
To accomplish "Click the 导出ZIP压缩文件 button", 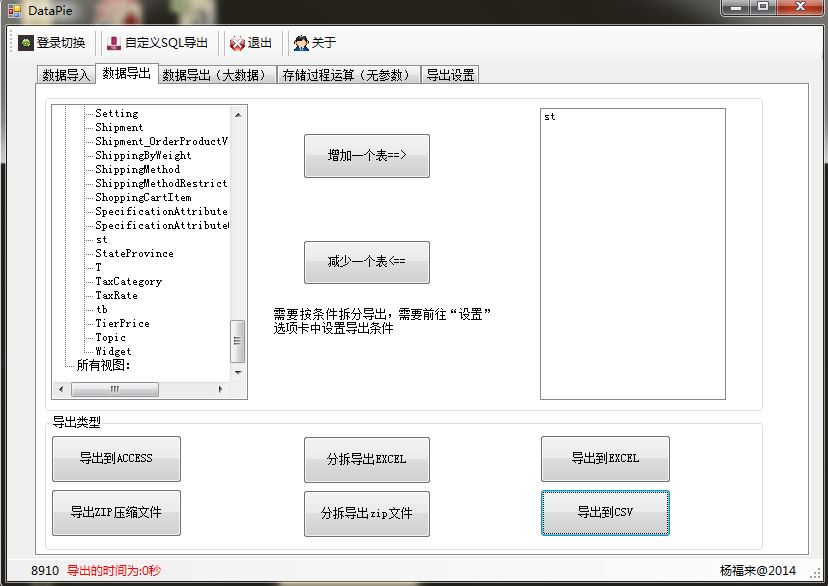I will (116, 513).
